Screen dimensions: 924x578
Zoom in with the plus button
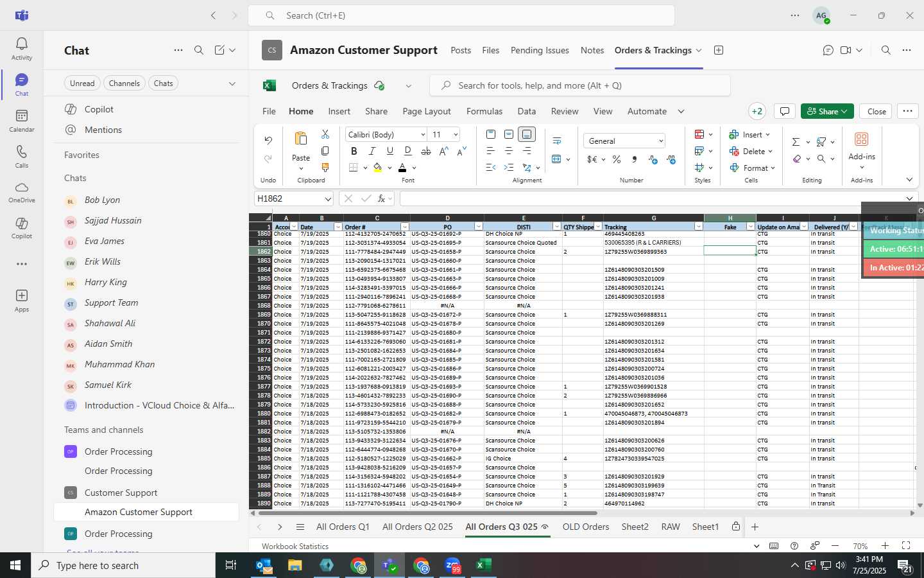[885, 545]
